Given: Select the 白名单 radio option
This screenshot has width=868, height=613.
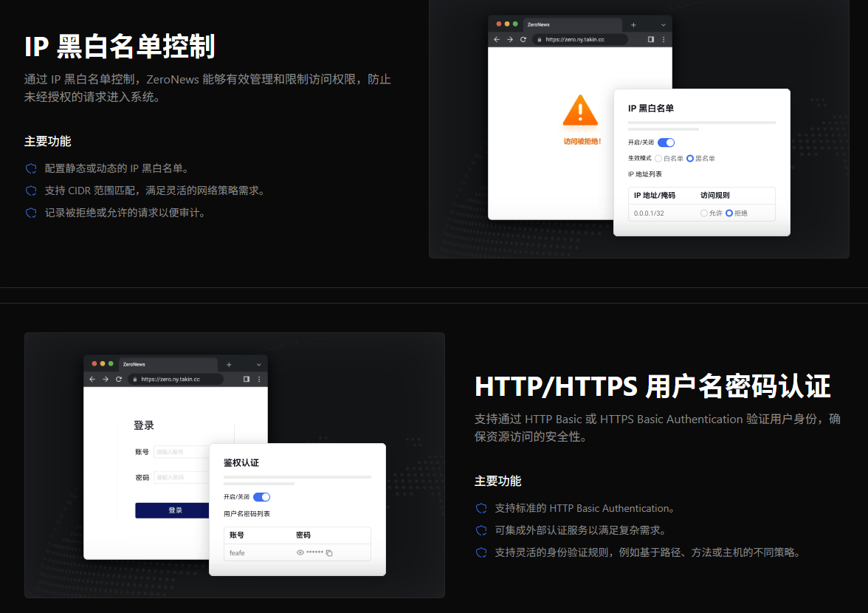Looking at the screenshot, I should [658, 159].
